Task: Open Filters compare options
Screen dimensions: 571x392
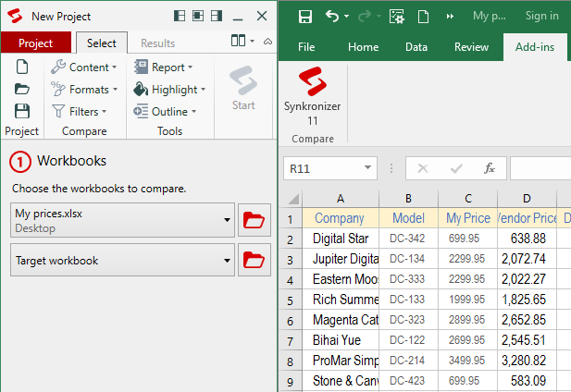Action: [x=80, y=112]
